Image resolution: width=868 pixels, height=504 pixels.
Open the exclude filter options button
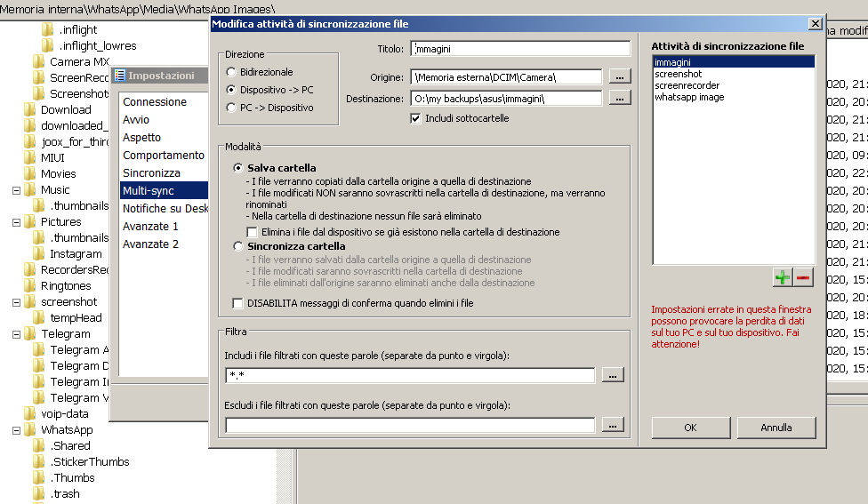(x=613, y=425)
